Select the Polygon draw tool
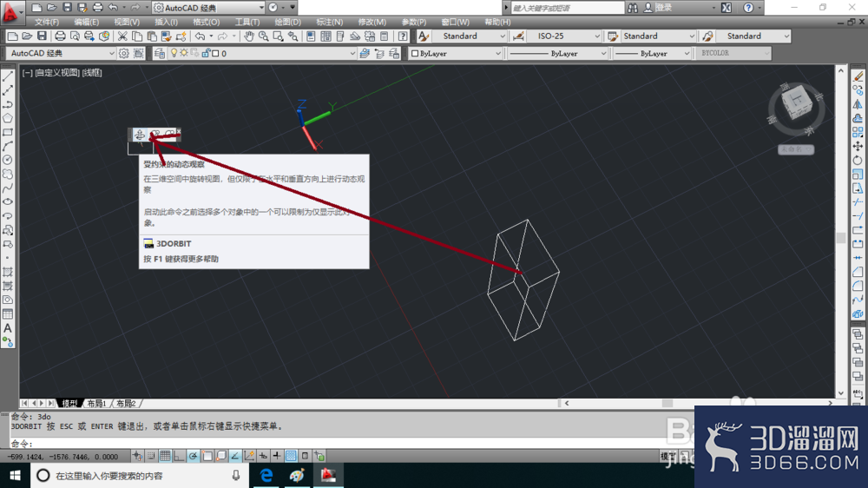868x488 pixels. click(8, 118)
